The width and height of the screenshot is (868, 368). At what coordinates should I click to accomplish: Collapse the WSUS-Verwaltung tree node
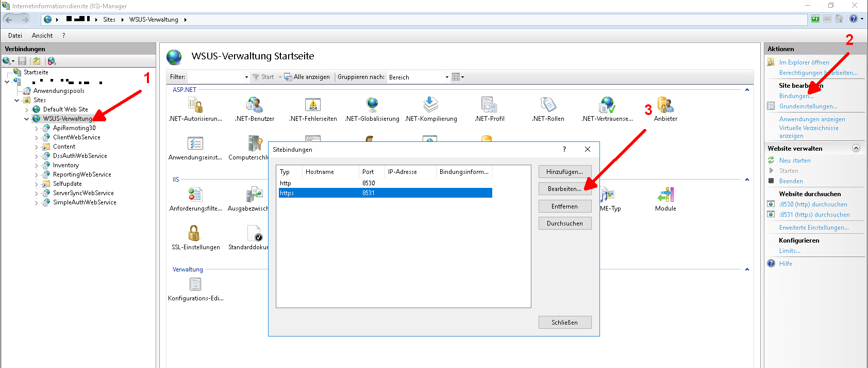coord(27,119)
